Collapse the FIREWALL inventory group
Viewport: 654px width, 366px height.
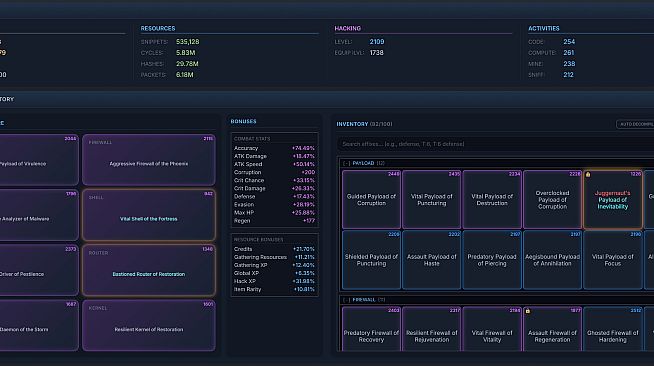pos(346,300)
